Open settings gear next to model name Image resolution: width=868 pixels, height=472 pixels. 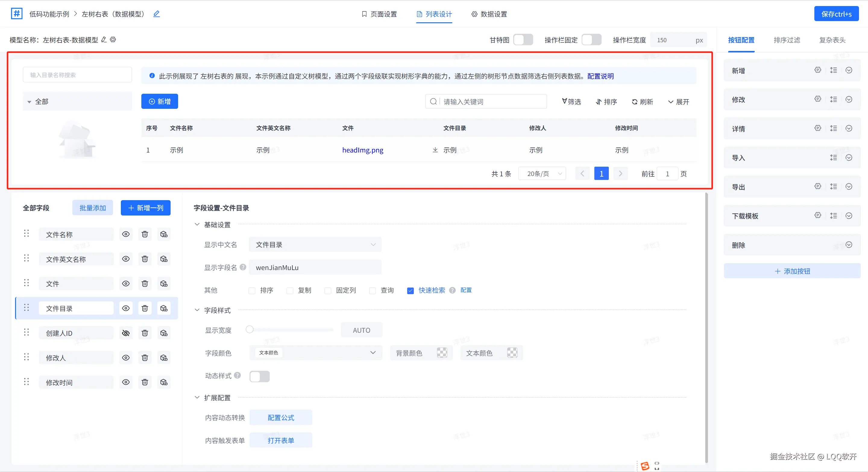click(x=113, y=40)
